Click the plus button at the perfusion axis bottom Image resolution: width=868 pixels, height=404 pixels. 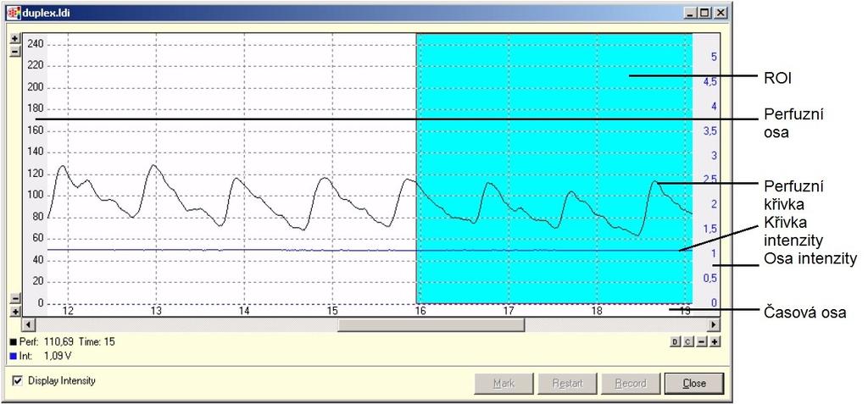click(15, 312)
